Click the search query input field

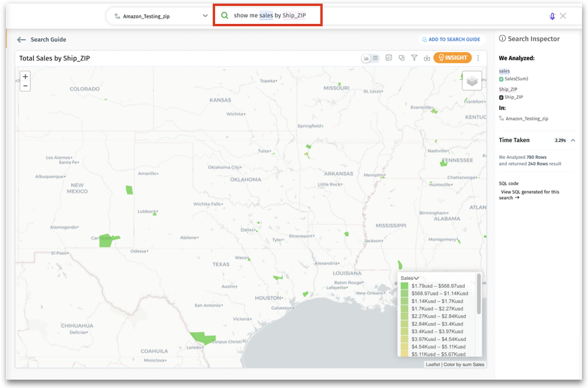coord(269,16)
